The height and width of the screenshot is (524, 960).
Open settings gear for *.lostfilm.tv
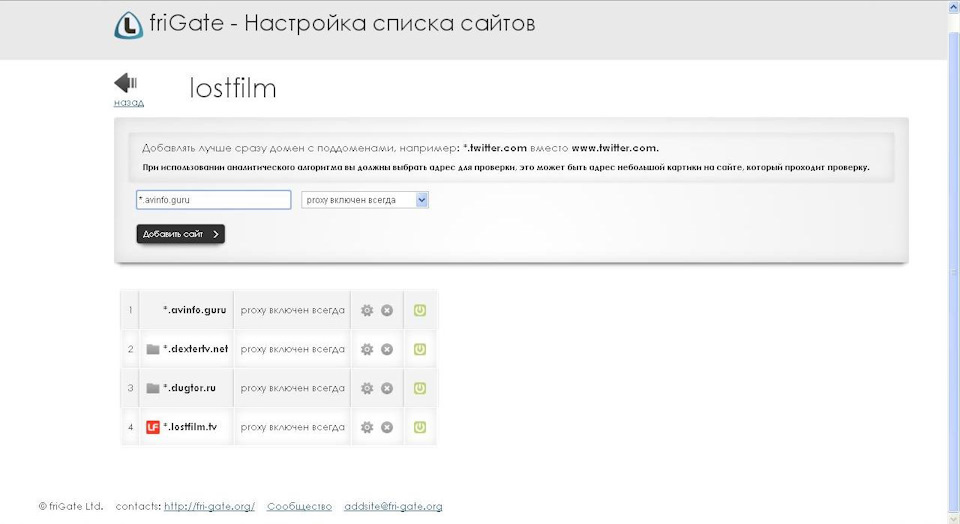tap(367, 427)
